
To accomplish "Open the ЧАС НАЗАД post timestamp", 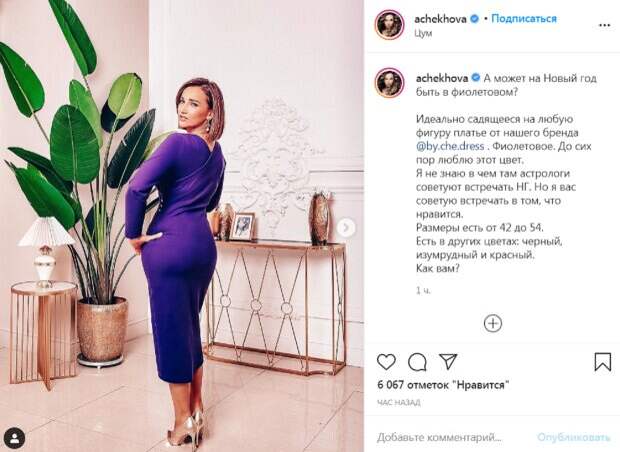I will click(x=399, y=403).
